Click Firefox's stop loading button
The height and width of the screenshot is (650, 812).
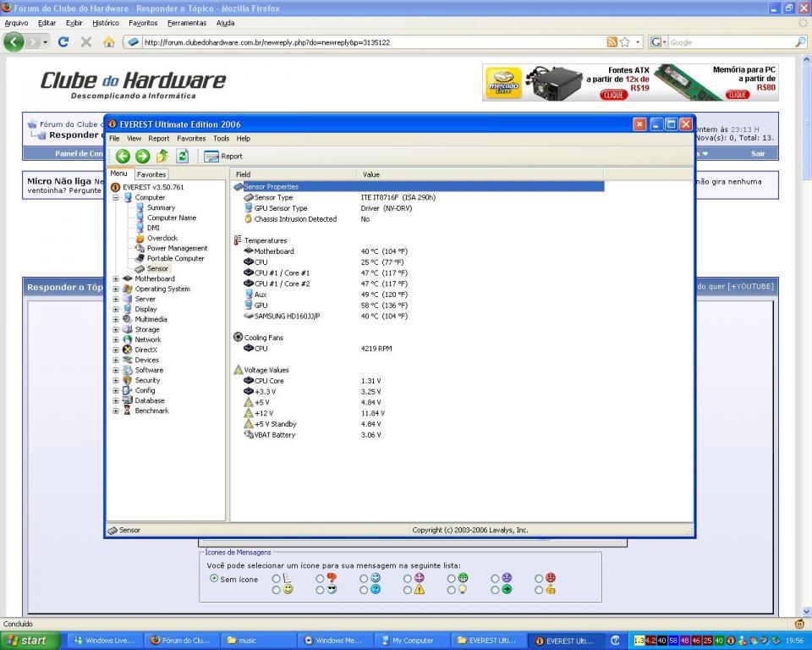pos(86,42)
